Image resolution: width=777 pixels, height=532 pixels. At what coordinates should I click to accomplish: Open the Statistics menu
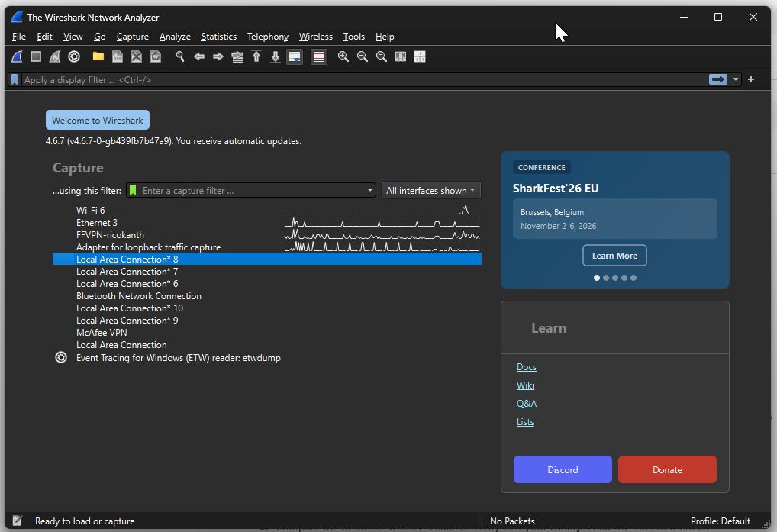tap(218, 37)
